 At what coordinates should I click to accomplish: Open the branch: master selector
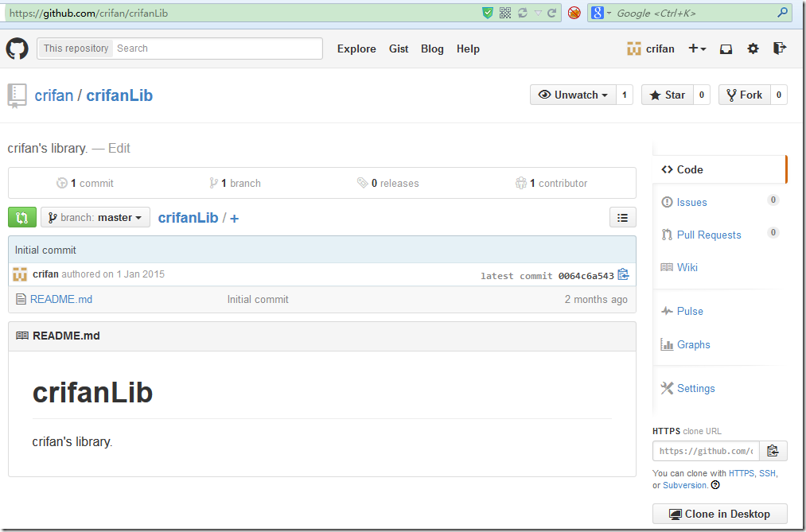[x=95, y=217]
